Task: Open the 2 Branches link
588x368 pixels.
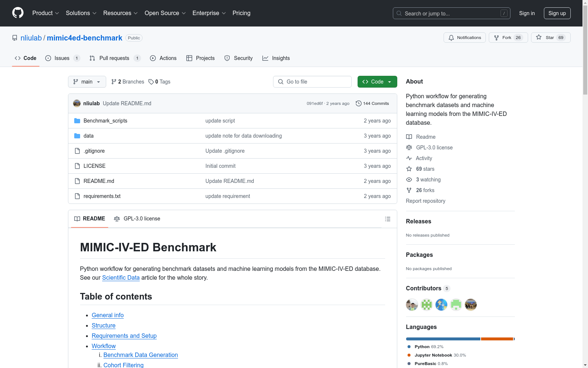Action: [128, 82]
